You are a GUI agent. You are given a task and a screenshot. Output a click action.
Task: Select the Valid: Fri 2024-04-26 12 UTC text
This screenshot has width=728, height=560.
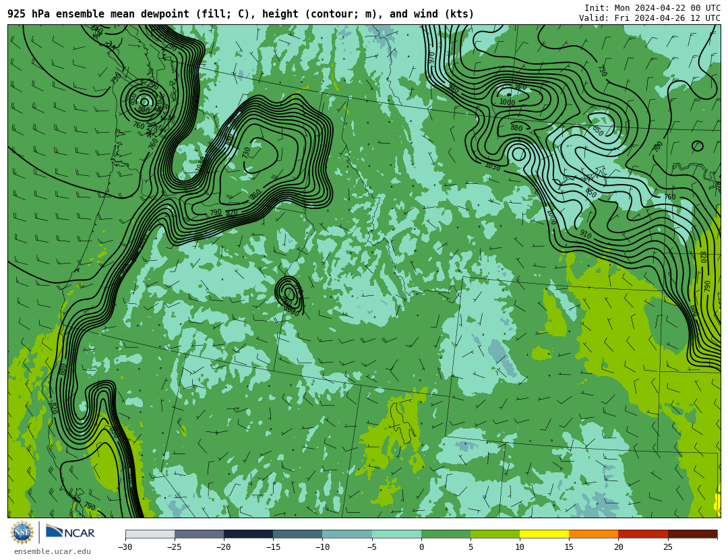pos(650,18)
